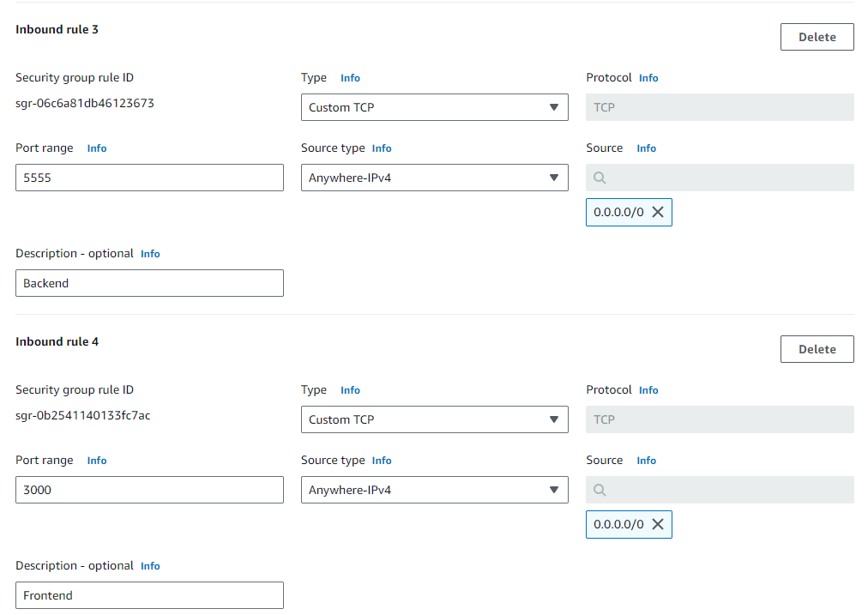Click the port range field containing 3000

(x=149, y=490)
